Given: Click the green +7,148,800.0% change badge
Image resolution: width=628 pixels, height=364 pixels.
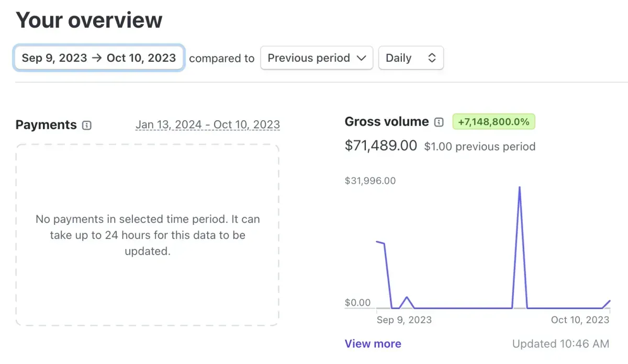Looking at the screenshot, I should pyautogui.click(x=494, y=122).
